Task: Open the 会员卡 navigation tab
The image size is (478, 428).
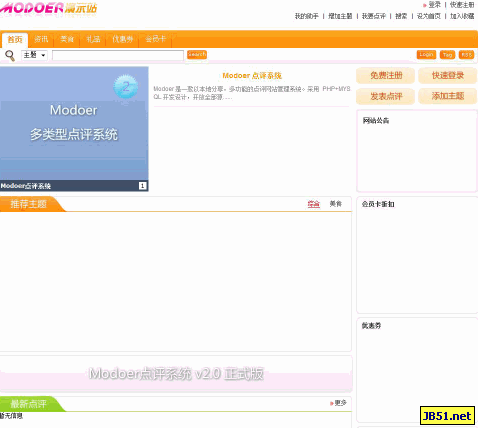Action: pos(155,39)
